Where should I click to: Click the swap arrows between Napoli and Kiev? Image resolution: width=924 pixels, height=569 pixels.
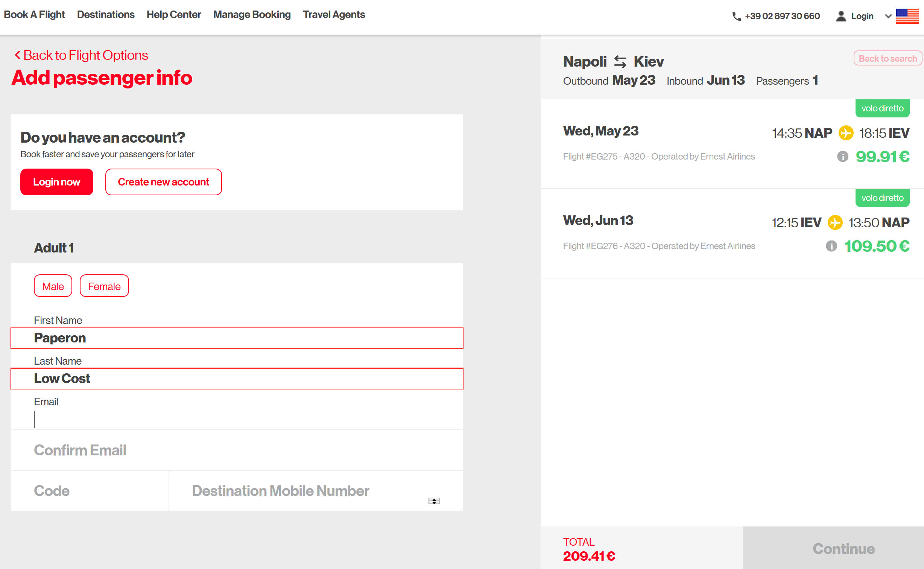(620, 61)
